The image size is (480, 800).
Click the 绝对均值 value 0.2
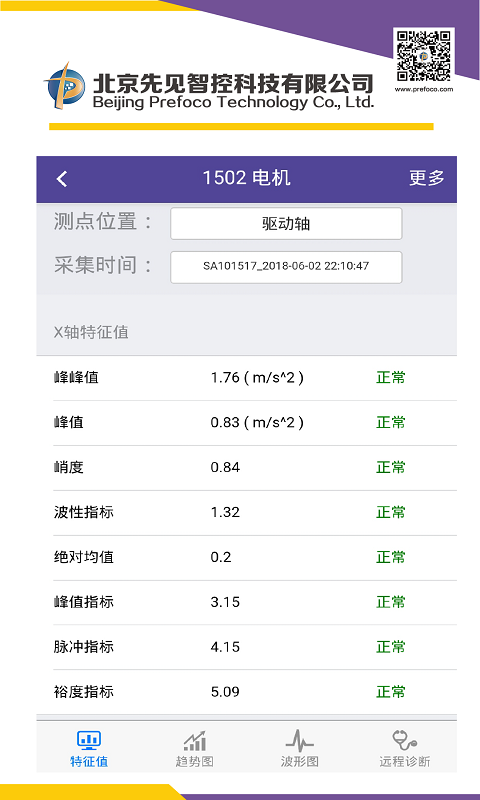point(221,557)
